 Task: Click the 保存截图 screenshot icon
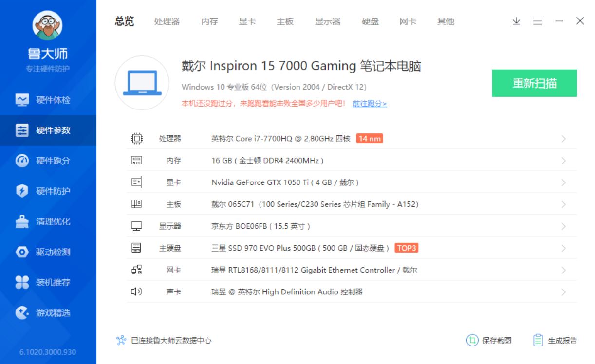pyautogui.click(x=472, y=341)
